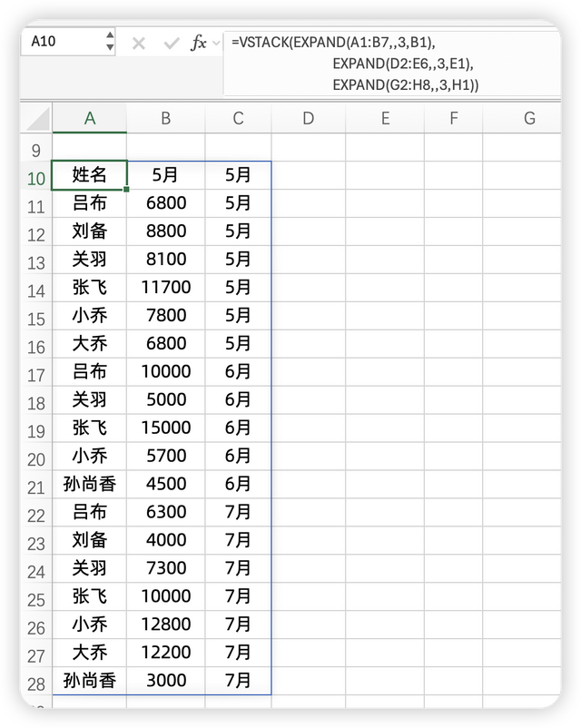Select column E header
Viewport: 581px width, 728px height.
(x=385, y=119)
